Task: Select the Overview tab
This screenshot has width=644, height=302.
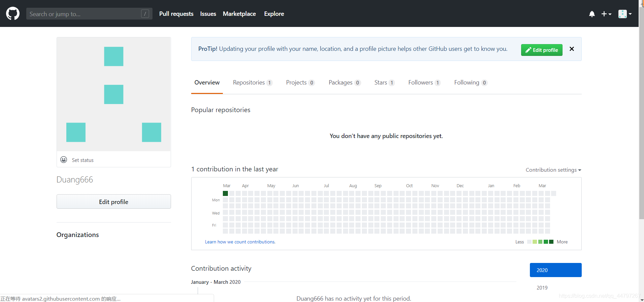Action: pos(207,82)
